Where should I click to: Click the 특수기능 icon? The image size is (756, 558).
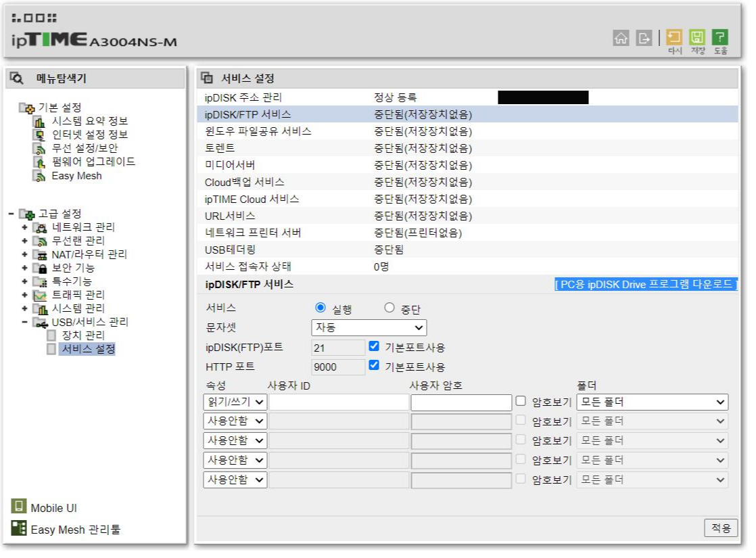click(39, 281)
